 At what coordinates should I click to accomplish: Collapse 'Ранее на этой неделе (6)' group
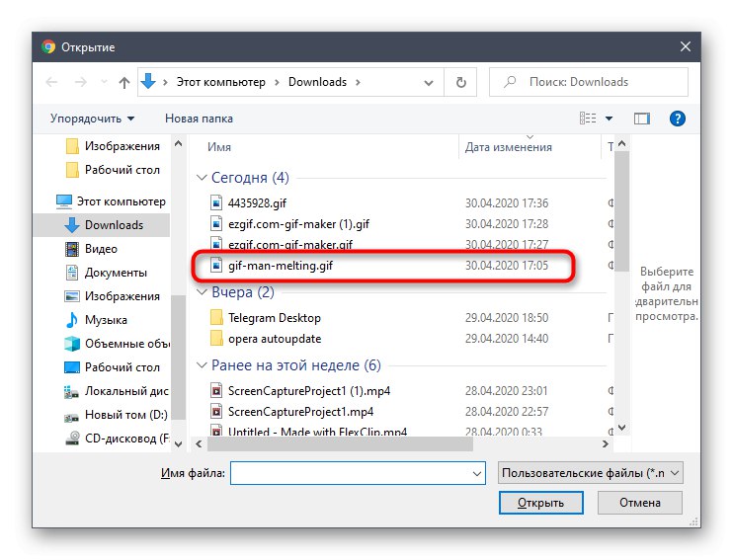[202, 365]
